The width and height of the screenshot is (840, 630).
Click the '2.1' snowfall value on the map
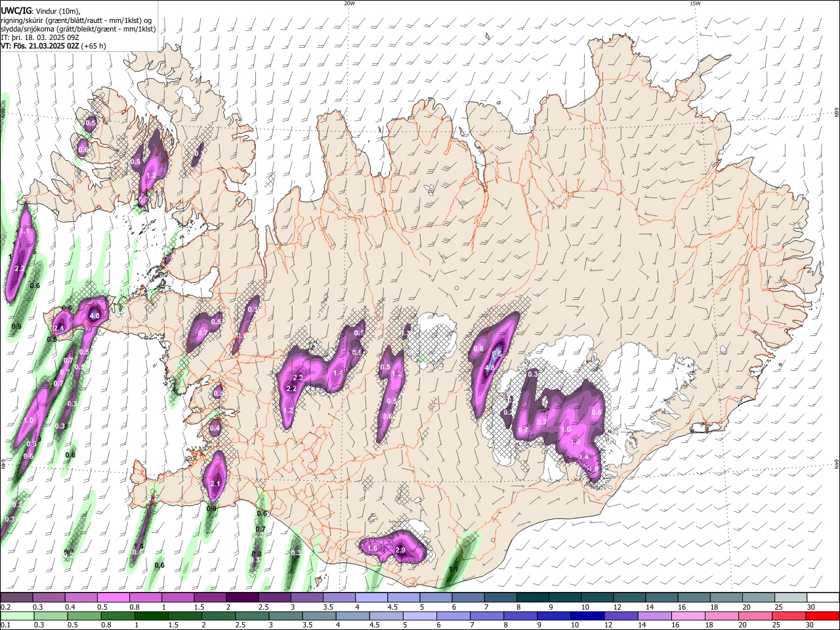coord(216,484)
